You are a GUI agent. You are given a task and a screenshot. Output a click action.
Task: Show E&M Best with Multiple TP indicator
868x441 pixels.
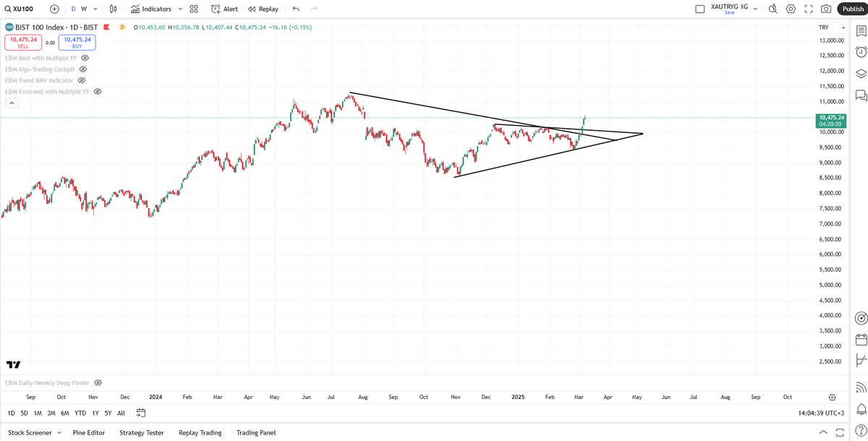[x=85, y=57]
